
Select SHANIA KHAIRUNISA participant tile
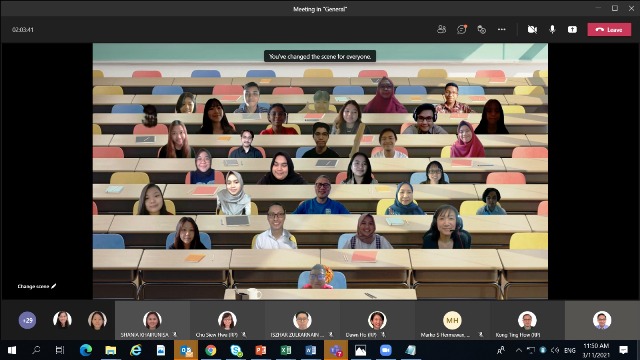point(152,320)
